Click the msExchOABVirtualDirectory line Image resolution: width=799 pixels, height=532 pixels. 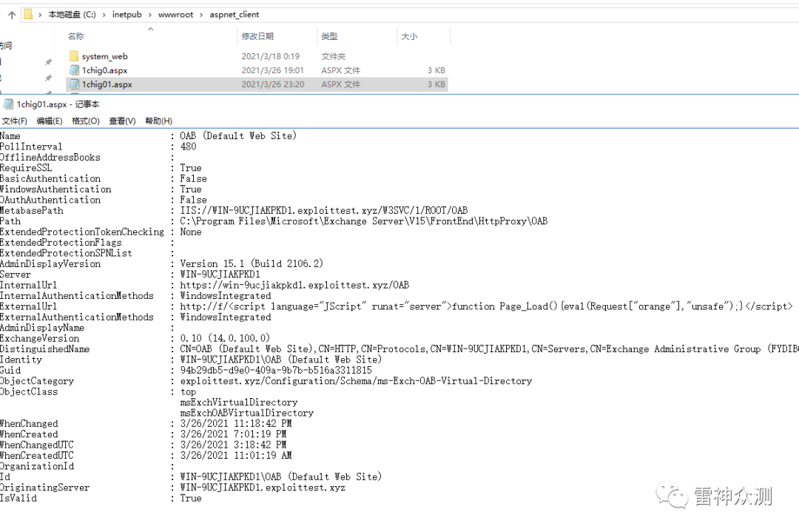(x=246, y=414)
